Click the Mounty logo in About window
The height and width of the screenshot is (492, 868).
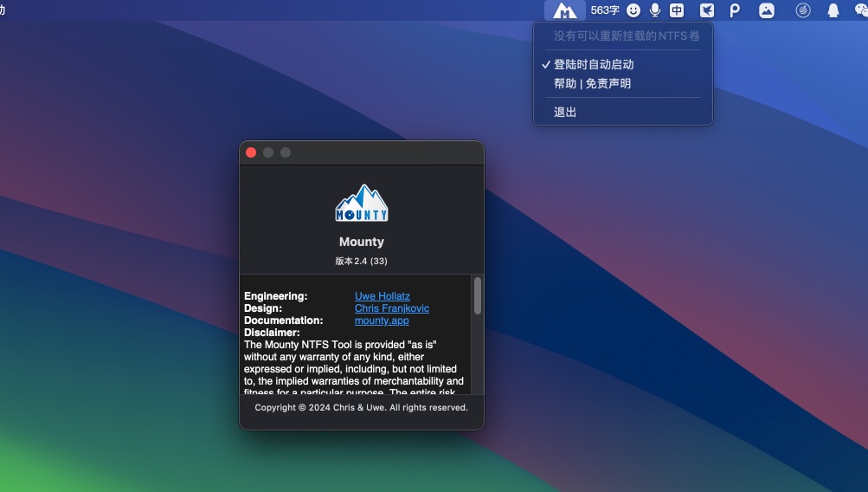click(x=362, y=204)
